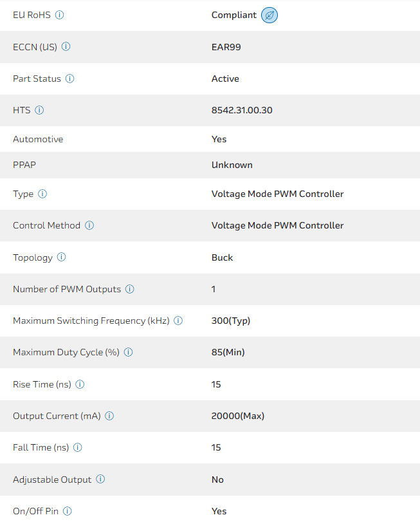Show the Rise Time info icon

point(80,384)
